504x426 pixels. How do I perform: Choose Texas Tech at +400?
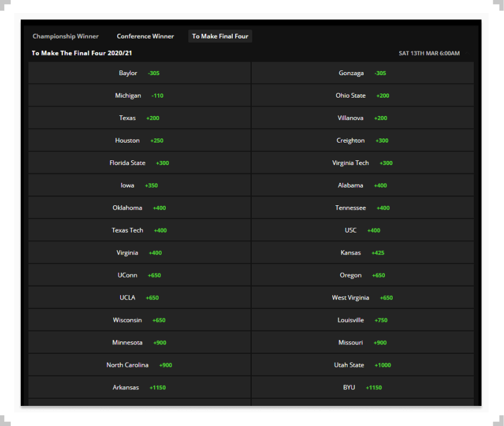[139, 231]
